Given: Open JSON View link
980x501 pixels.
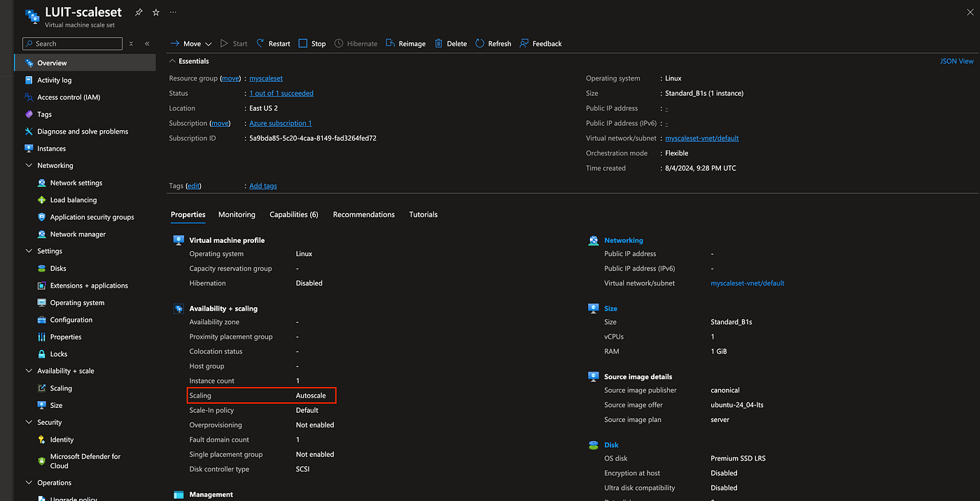Looking at the screenshot, I should [x=956, y=62].
